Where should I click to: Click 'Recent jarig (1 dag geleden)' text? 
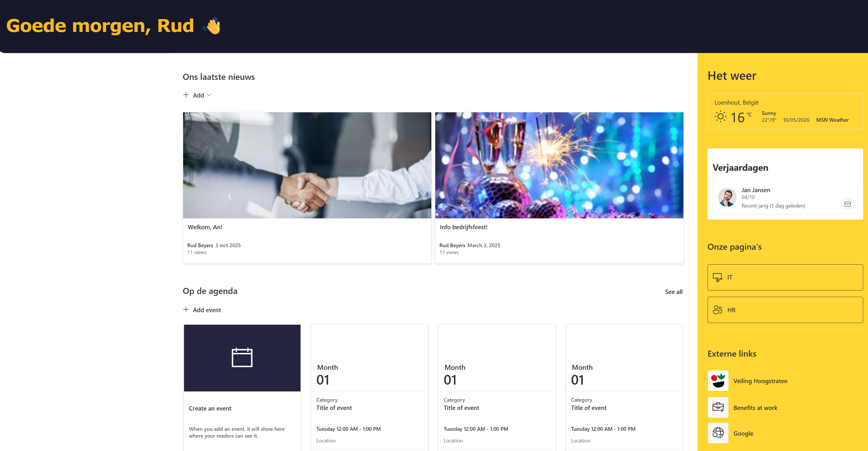(773, 206)
